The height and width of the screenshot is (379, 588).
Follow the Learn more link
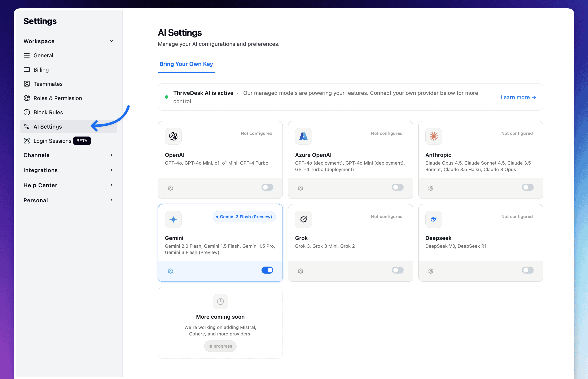(x=518, y=97)
